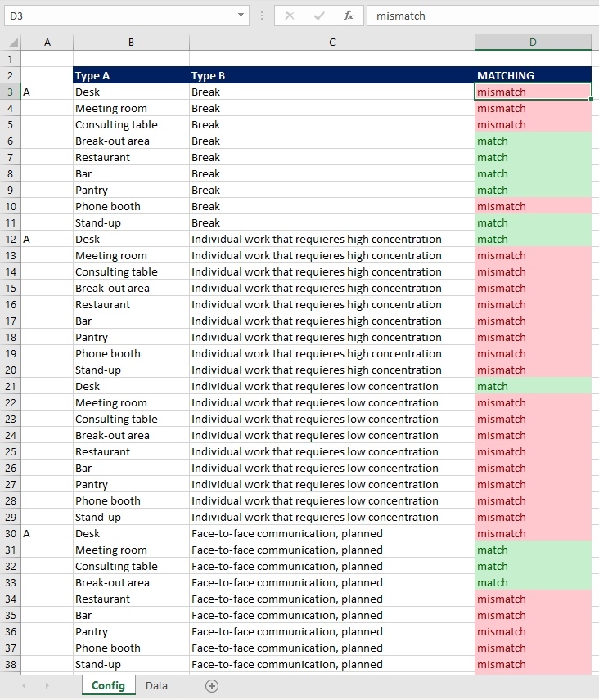This screenshot has height=700, width=599.
Task: Click the formula bar containing mismatch
Action: coord(483,16)
